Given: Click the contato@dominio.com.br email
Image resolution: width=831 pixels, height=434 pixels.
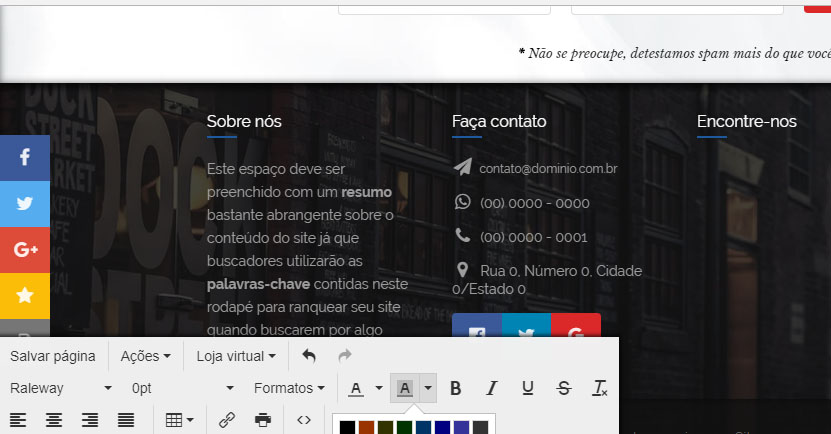Looking at the screenshot, I should tap(549, 169).
